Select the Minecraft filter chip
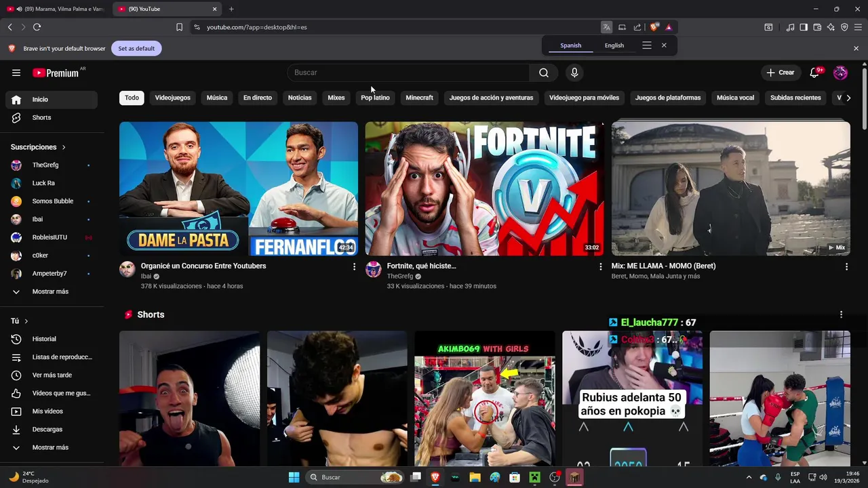The width and height of the screenshot is (868, 488). [419, 98]
